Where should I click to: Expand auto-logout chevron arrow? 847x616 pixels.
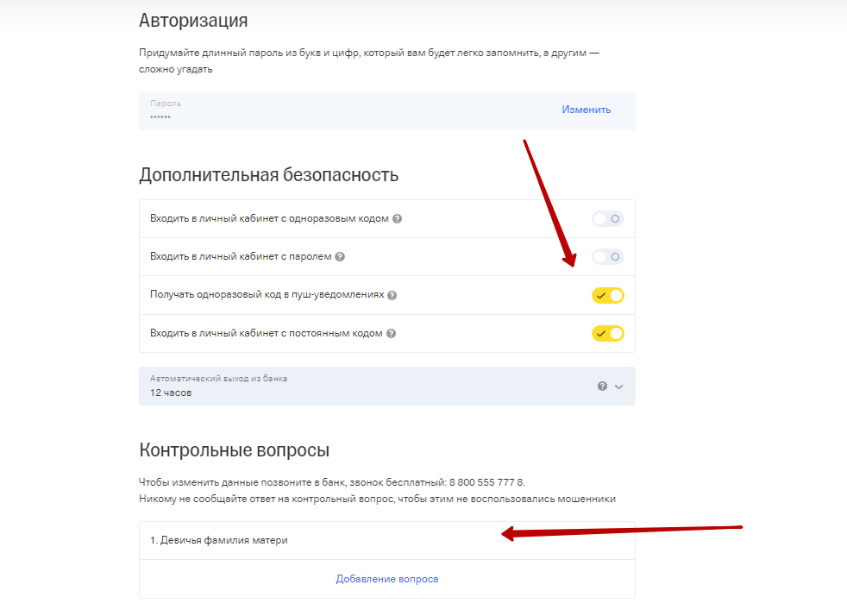[x=618, y=387]
